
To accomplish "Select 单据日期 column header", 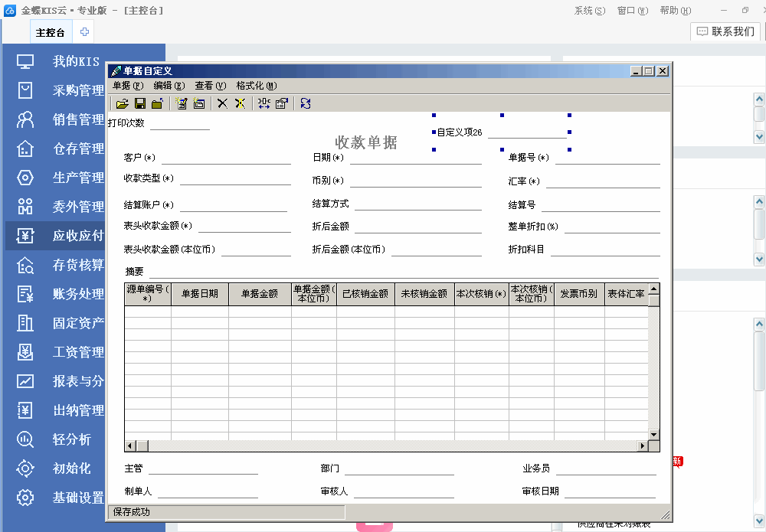I will (x=200, y=294).
